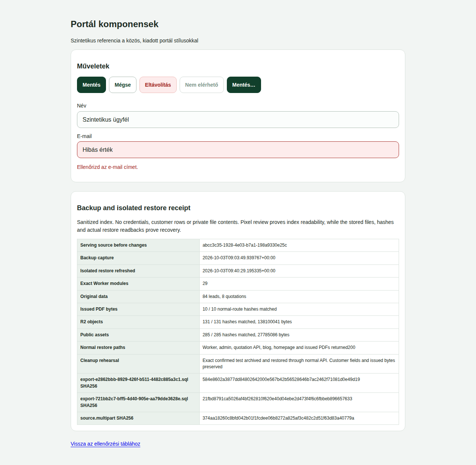Select the hash starting with 374aa18260c8bfd

278,418
